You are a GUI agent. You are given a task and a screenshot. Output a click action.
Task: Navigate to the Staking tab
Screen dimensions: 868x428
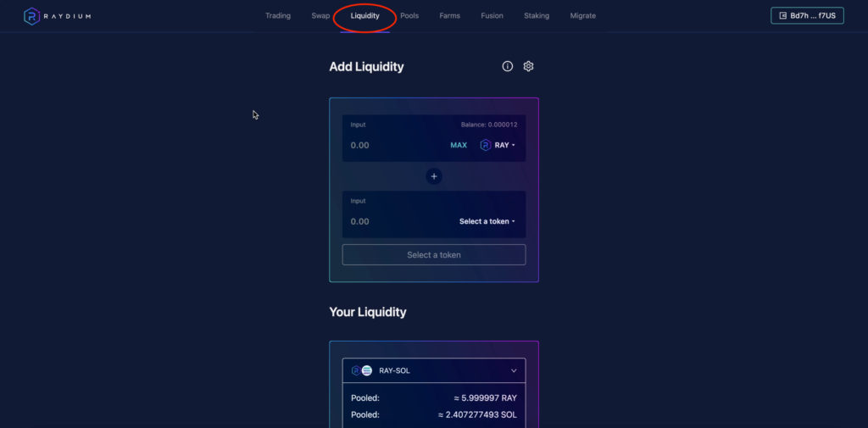coord(537,16)
